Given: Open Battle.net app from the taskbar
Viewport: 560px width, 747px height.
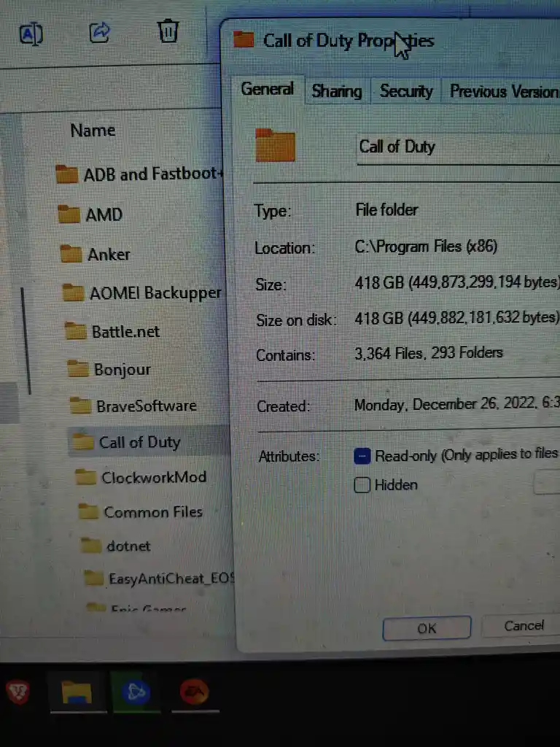Looking at the screenshot, I should (136, 692).
